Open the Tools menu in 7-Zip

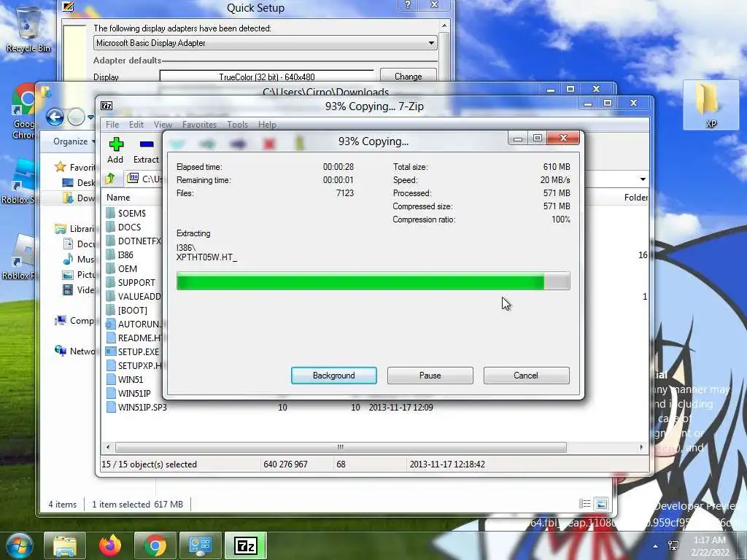coord(237,124)
